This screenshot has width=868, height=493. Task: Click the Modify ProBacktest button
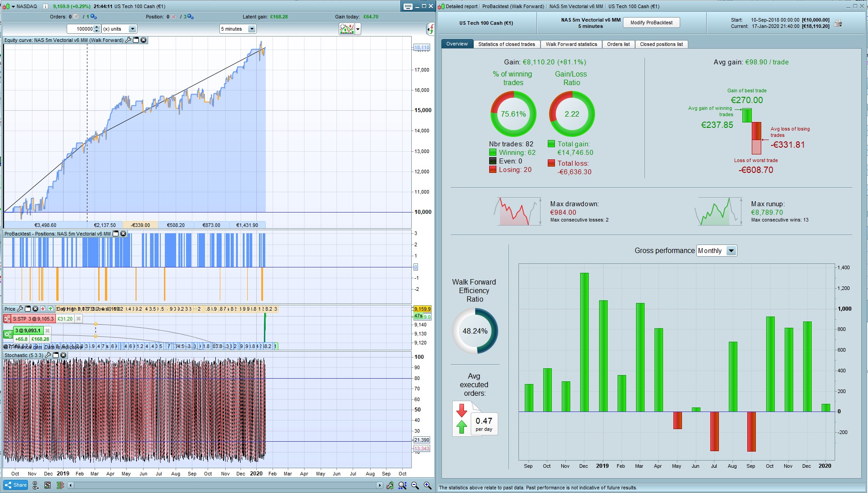[x=651, y=23]
